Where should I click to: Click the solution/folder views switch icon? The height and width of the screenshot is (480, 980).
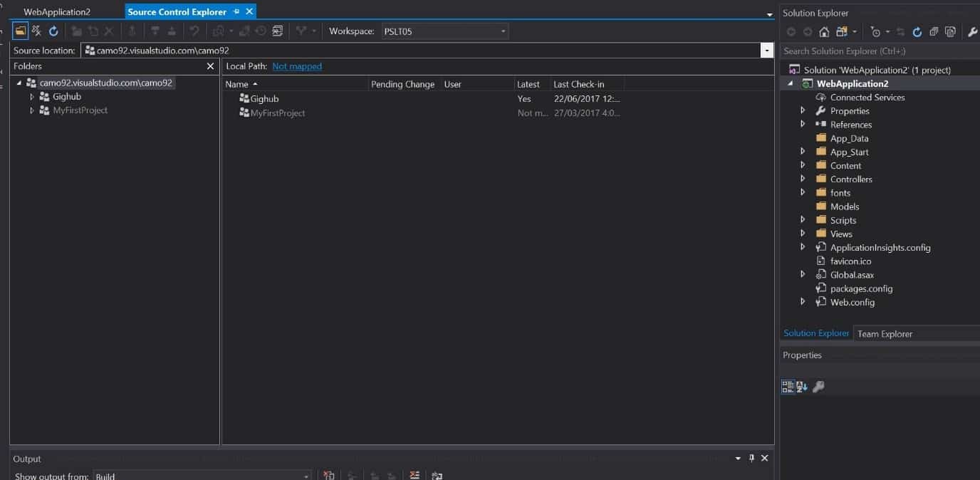click(842, 32)
